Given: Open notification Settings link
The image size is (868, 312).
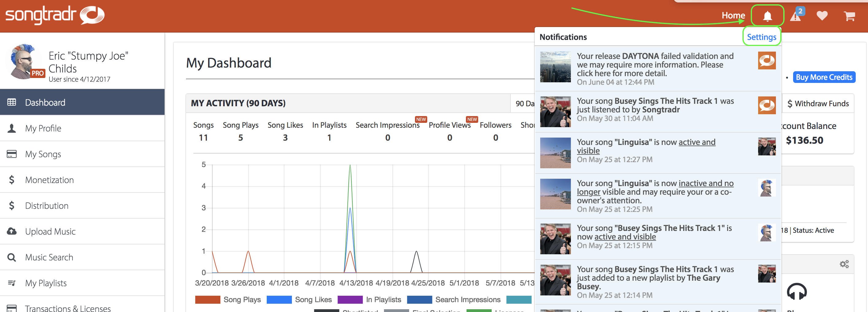Looking at the screenshot, I should coord(761,37).
